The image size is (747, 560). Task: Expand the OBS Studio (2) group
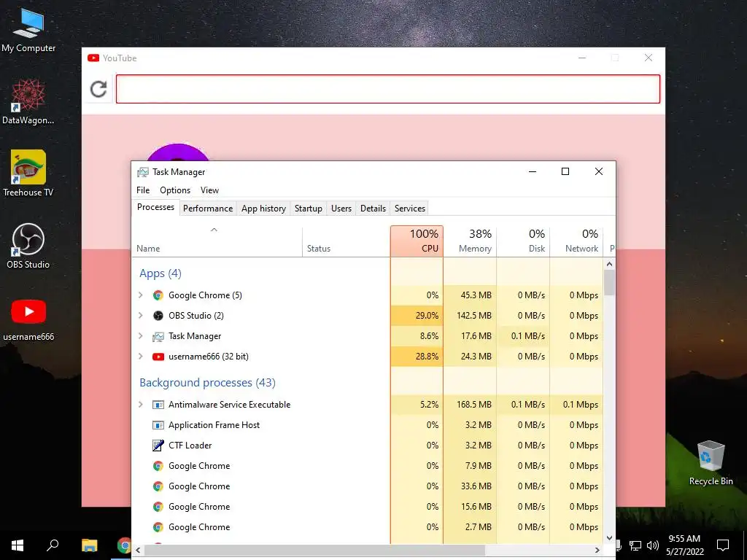tap(141, 316)
